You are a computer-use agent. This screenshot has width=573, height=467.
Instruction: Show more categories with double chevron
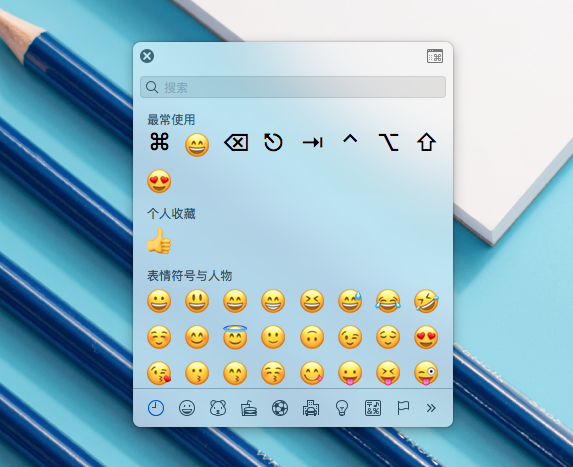coord(431,408)
